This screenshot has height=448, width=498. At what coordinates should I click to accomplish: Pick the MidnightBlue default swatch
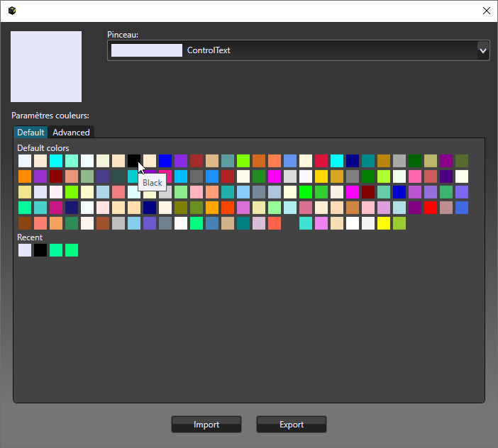[72, 208]
